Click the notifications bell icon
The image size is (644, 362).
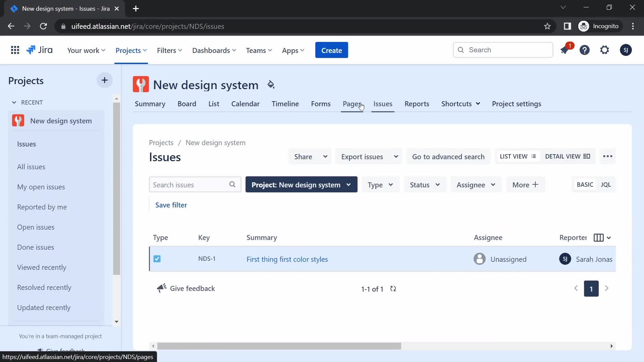(565, 50)
